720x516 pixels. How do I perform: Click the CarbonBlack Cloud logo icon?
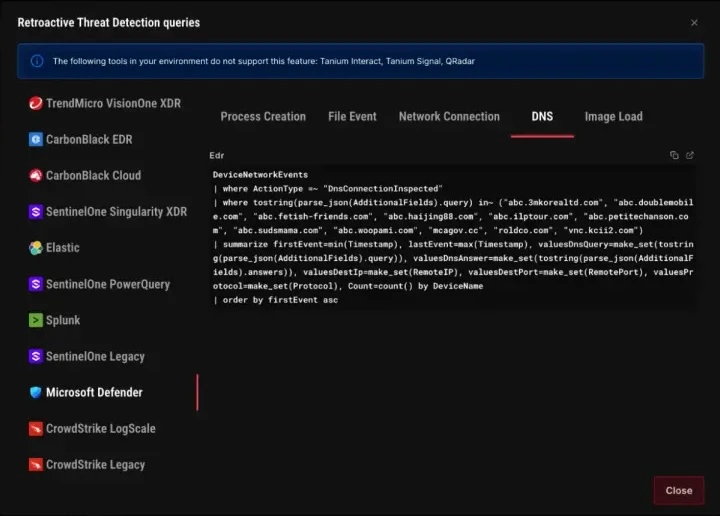(35, 175)
